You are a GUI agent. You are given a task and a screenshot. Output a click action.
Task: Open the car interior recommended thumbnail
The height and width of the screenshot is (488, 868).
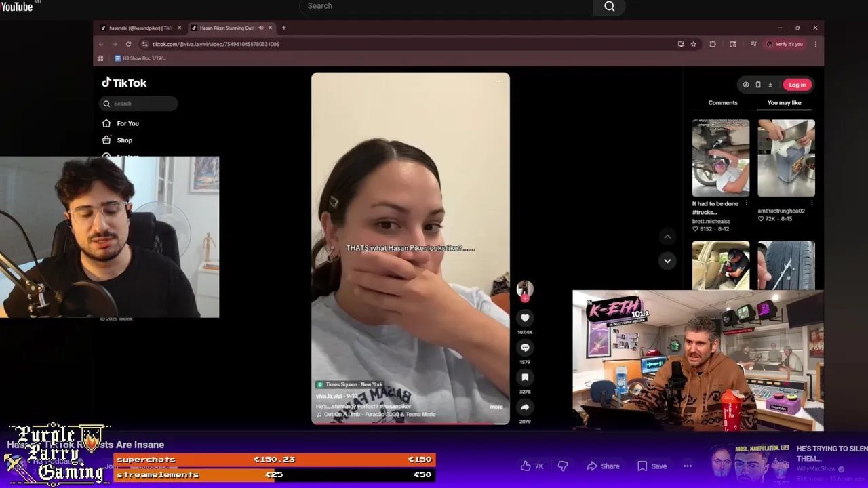click(x=721, y=266)
